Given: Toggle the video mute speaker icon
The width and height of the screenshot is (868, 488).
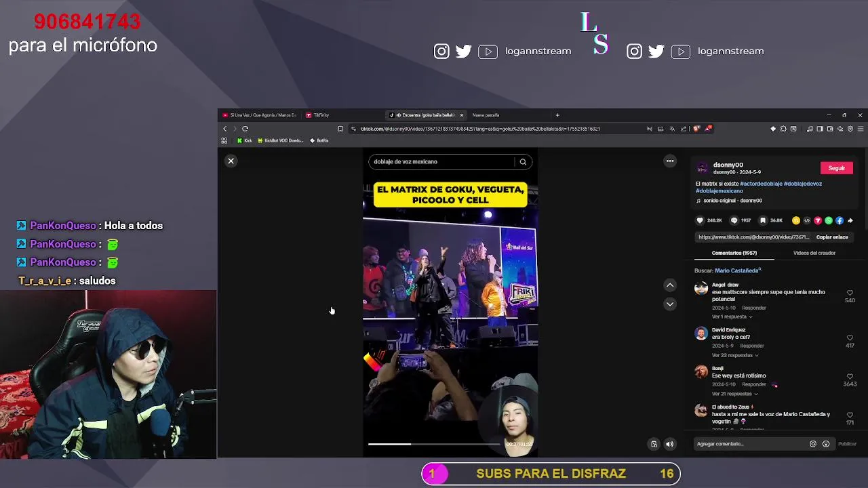Looking at the screenshot, I should [669, 445].
